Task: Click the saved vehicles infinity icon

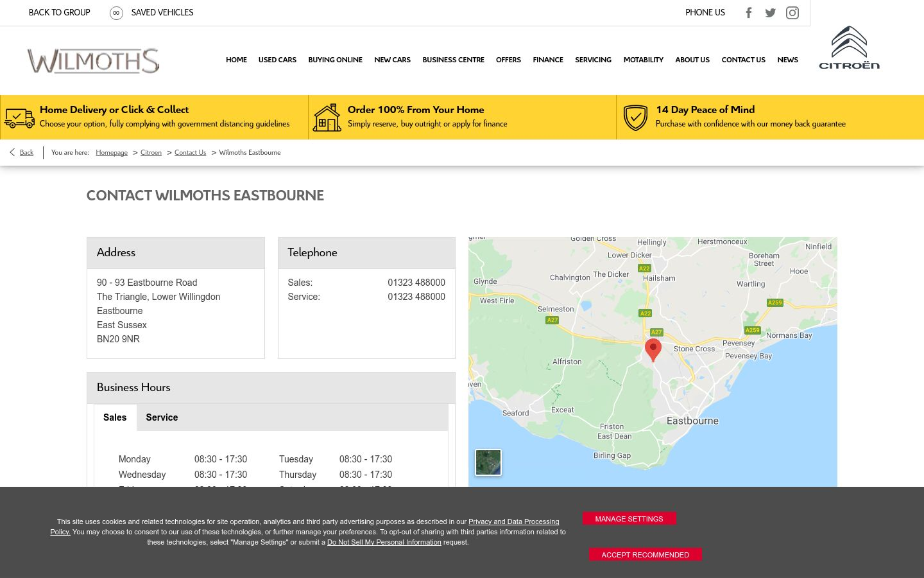Action: (116, 13)
